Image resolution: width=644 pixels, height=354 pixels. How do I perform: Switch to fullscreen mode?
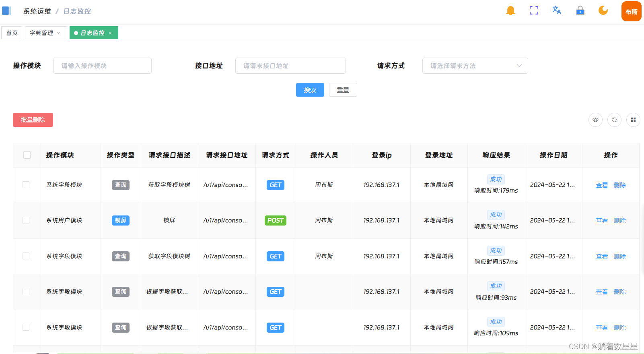click(x=534, y=10)
